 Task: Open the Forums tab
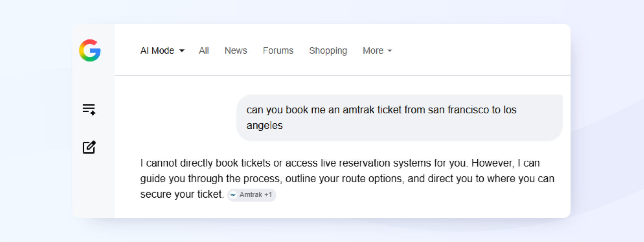278,50
